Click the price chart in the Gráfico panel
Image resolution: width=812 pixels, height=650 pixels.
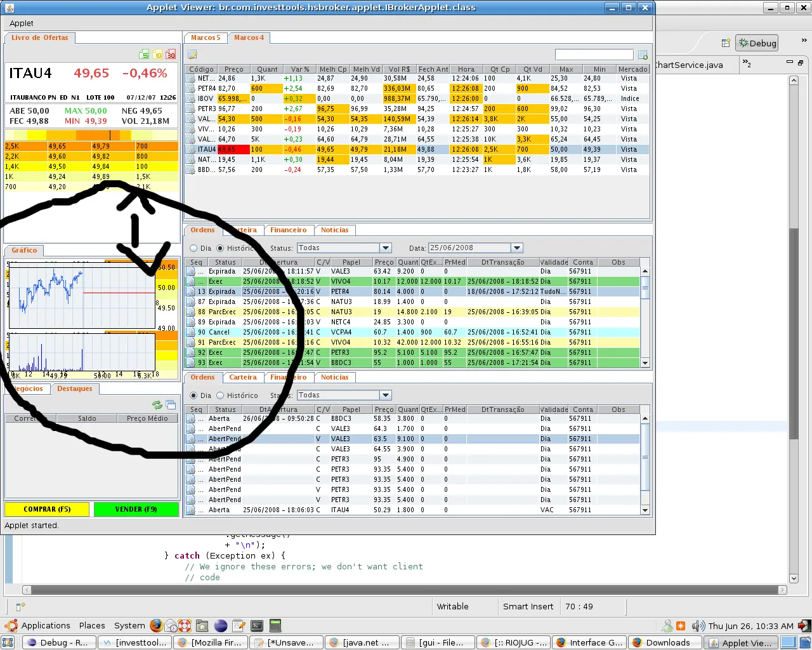coord(82,298)
